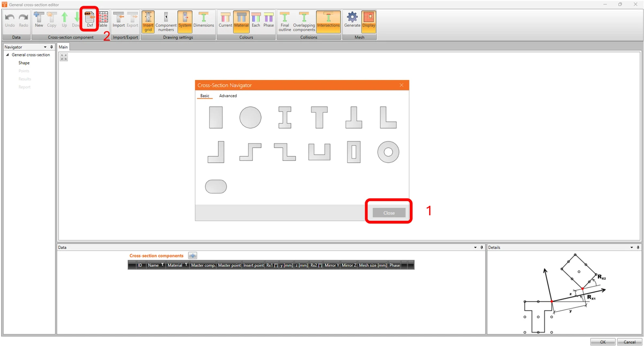Image resolution: width=644 pixels, height=347 pixels.
Task: Pick the T-shaped cross-section
Action: 319,118
